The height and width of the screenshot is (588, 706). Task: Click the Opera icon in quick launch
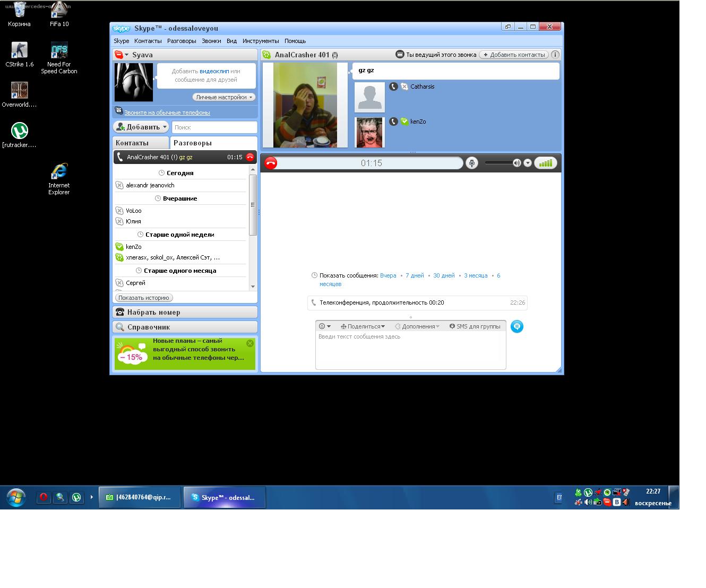coord(44,497)
